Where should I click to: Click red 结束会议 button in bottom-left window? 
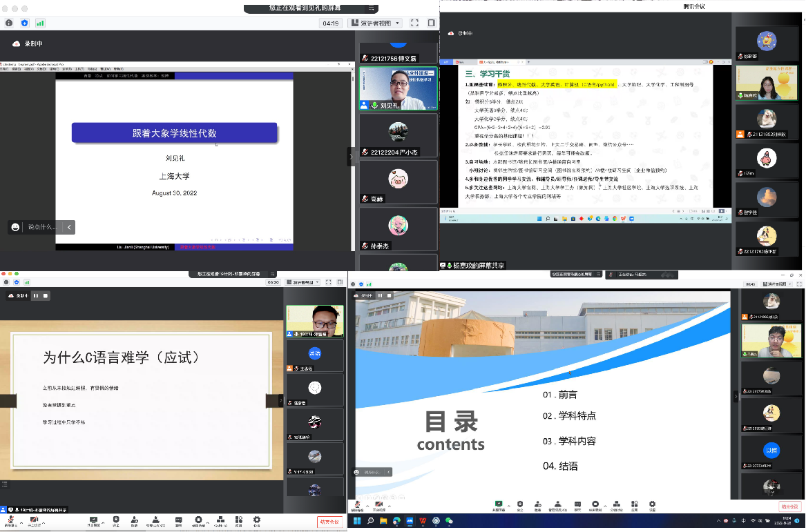coord(329,522)
